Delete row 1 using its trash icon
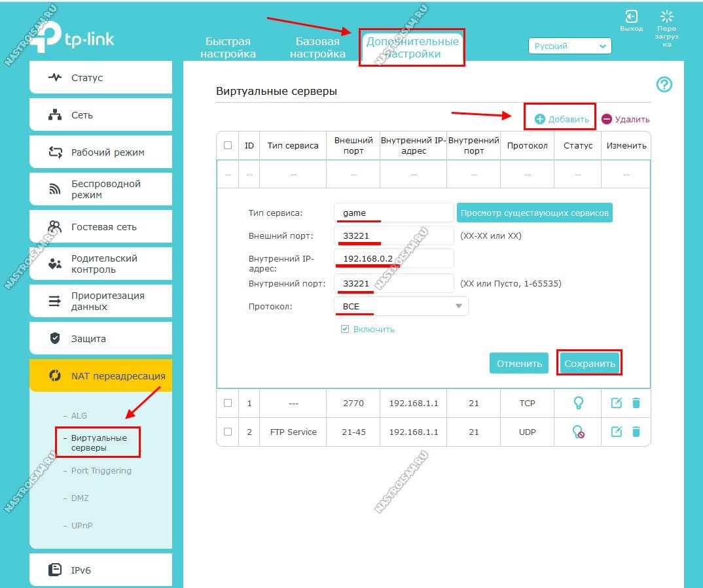 [636, 403]
